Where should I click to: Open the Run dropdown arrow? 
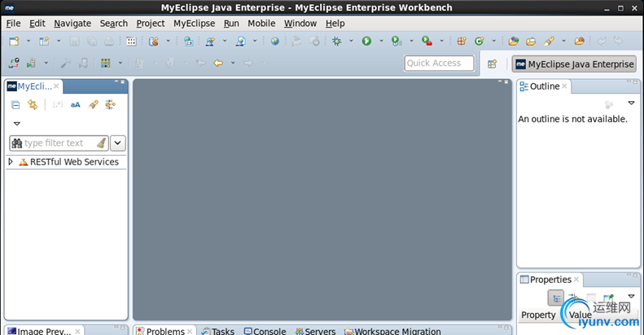click(x=381, y=41)
